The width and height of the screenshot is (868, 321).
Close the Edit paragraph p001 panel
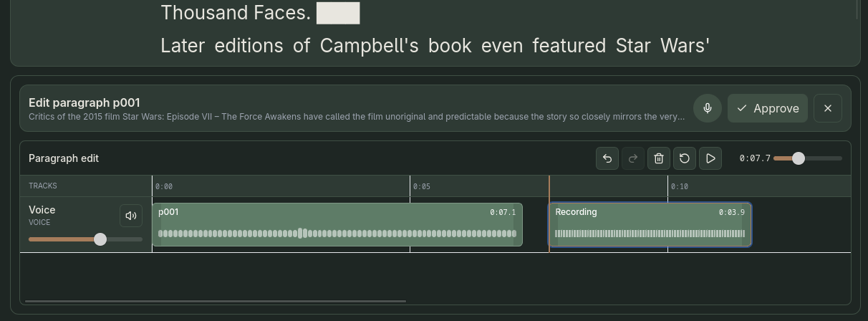(828, 108)
